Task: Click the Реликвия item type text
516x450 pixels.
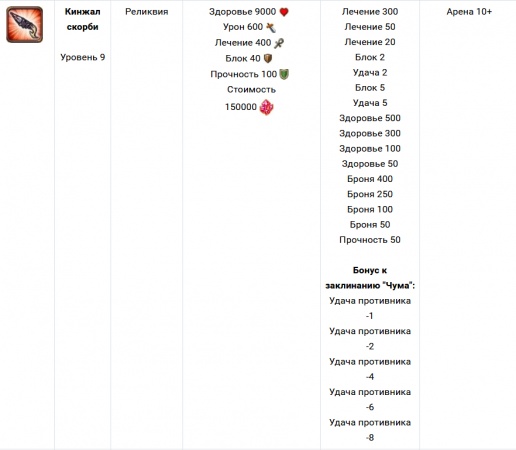Action: (147, 12)
